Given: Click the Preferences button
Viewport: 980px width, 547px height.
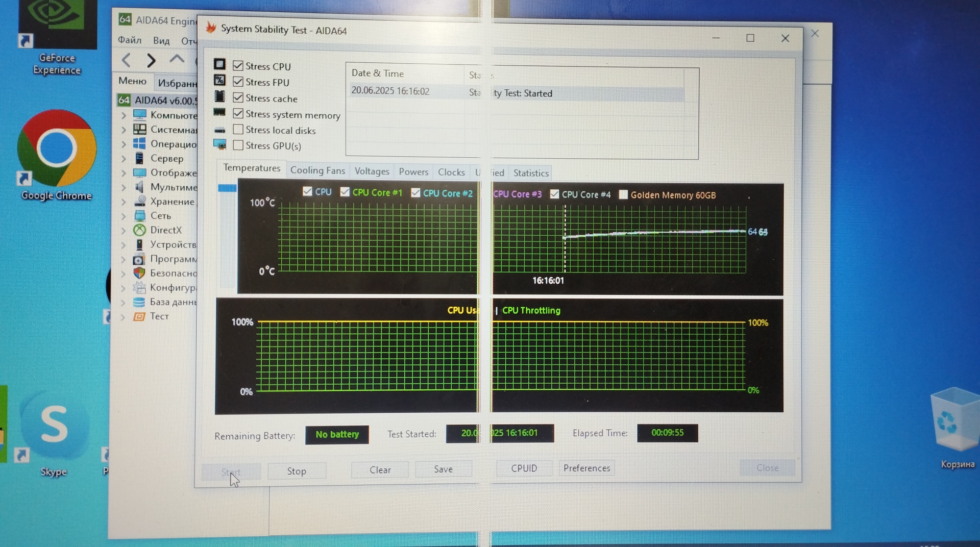Looking at the screenshot, I should pyautogui.click(x=586, y=468).
